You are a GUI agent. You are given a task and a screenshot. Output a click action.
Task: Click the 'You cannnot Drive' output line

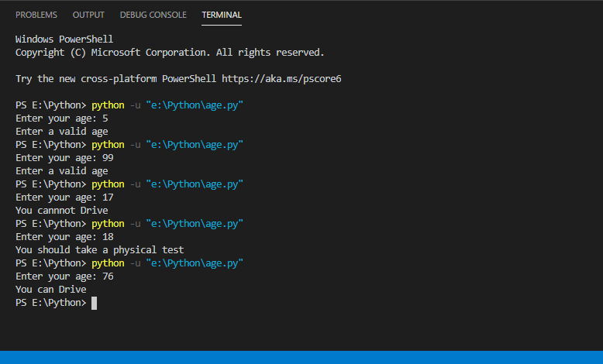click(x=61, y=211)
